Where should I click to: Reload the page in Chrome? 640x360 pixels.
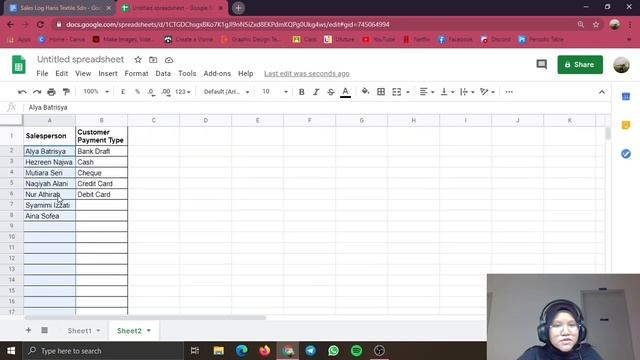click(40, 24)
